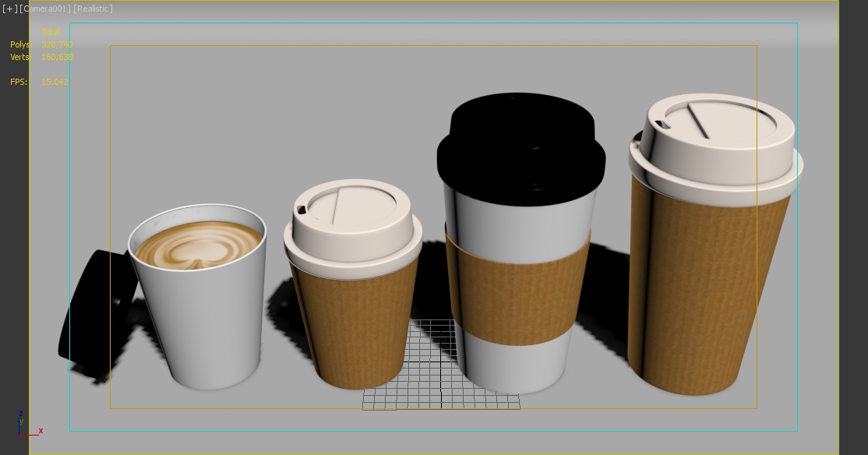
Task: Open the [+] viewport general menu
Action: [x=9, y=9]
